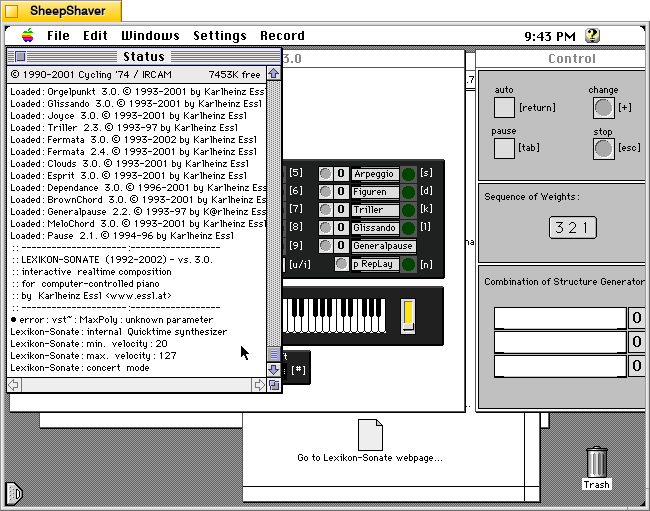650x511 pixels.
Task: Toggle the gray button left of Triller
Action: [325, 210]
